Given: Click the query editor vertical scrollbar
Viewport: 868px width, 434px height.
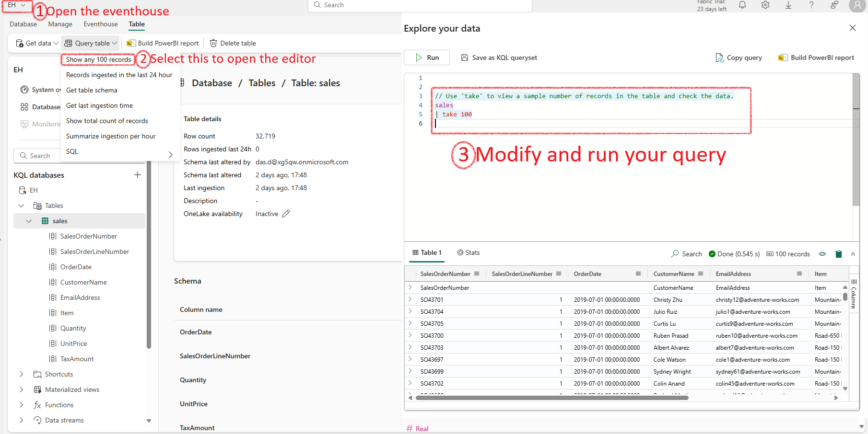Looking at the screenshot, I should click(x=856, y=139).
